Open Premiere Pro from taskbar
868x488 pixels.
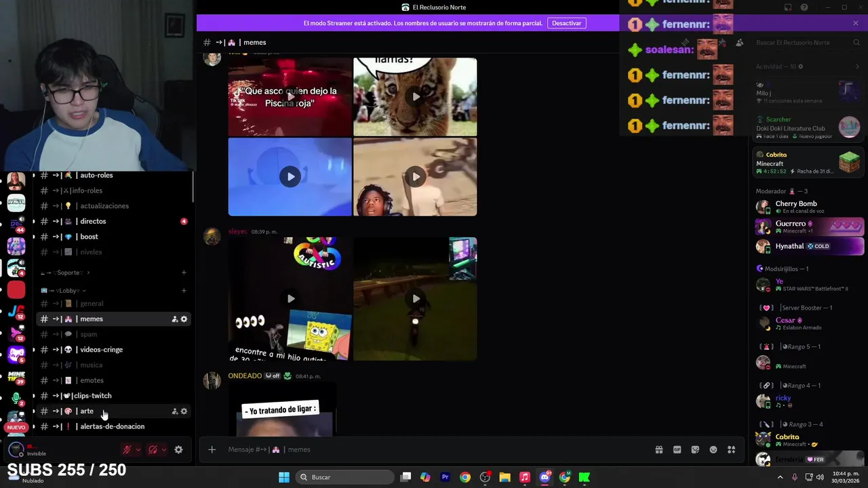click(445, 477)
